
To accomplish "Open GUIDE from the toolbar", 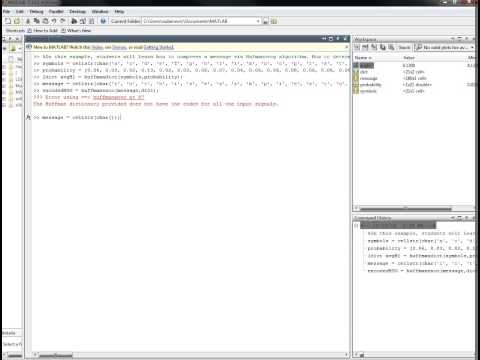I will [83, 21].
